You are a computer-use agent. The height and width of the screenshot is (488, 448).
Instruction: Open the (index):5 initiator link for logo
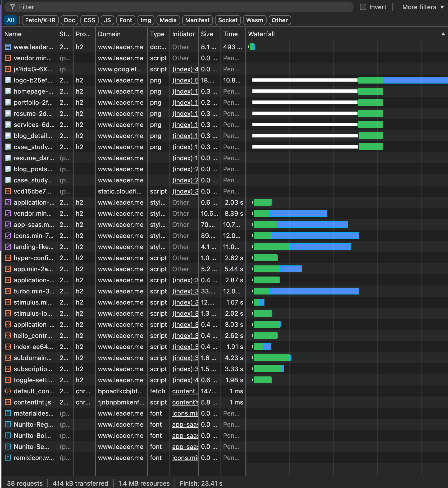[185, 80]
